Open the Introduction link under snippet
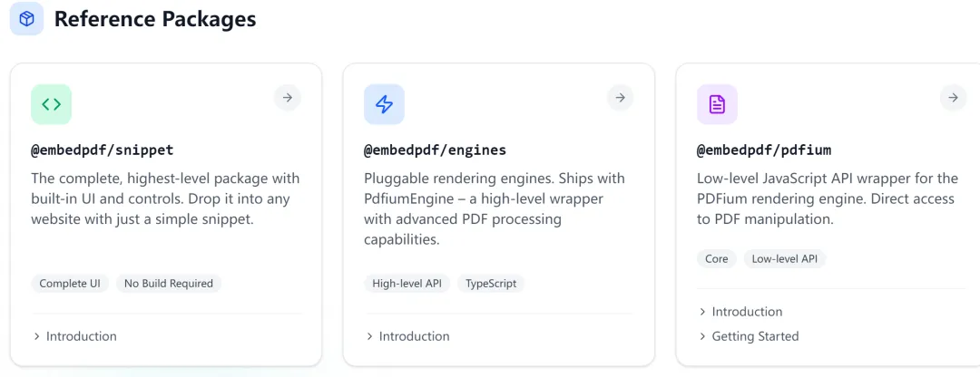This screenshot has height=377, width=980. [82, 336]
